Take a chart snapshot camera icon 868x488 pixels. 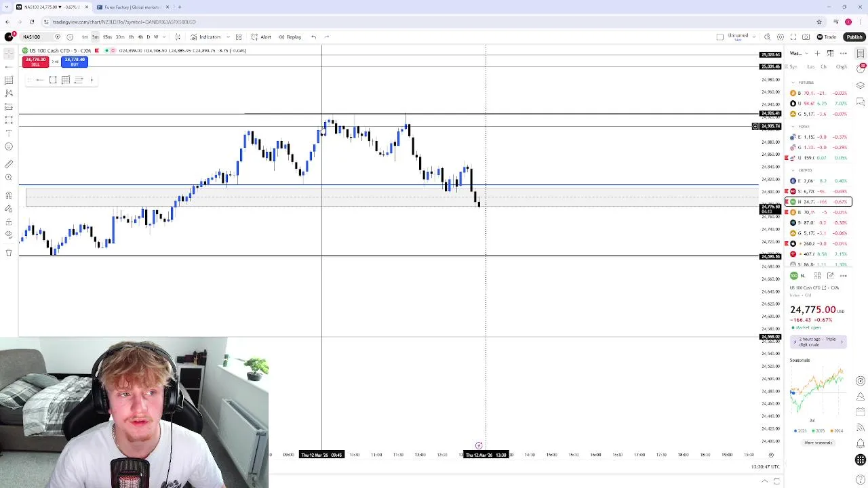click(806, 37)
